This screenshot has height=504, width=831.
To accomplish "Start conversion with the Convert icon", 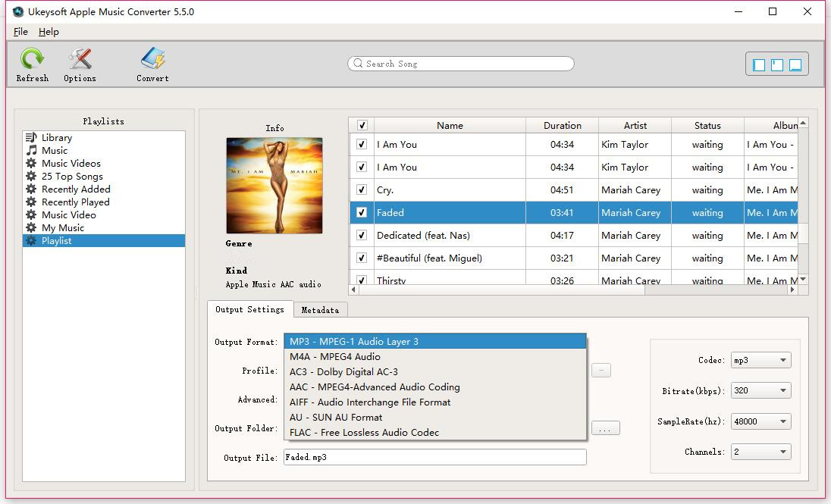I will tap(152, 58).
